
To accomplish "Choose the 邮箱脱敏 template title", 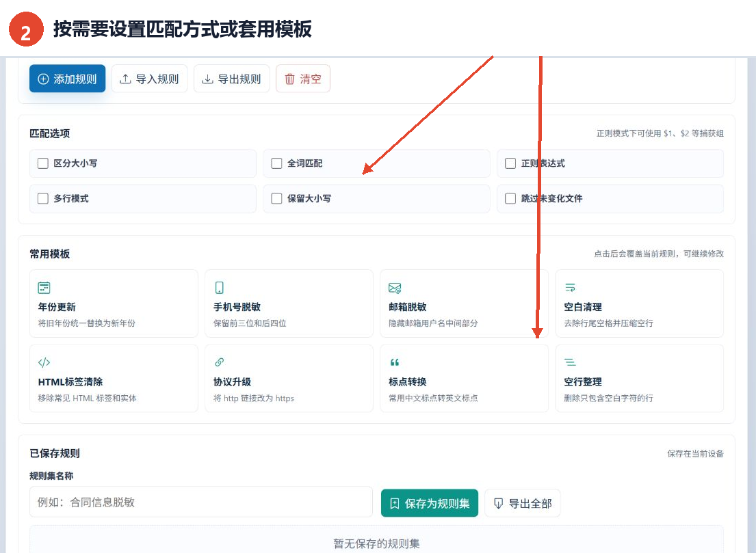I will (407, 307).
